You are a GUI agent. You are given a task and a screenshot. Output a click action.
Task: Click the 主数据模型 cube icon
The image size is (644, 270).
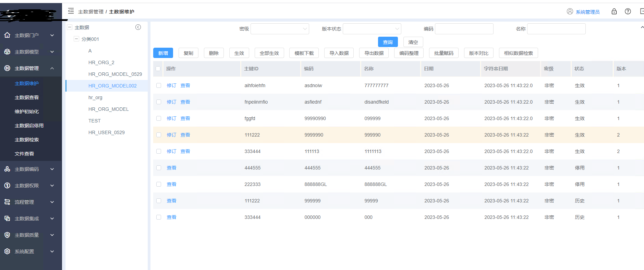click(7, 51)
